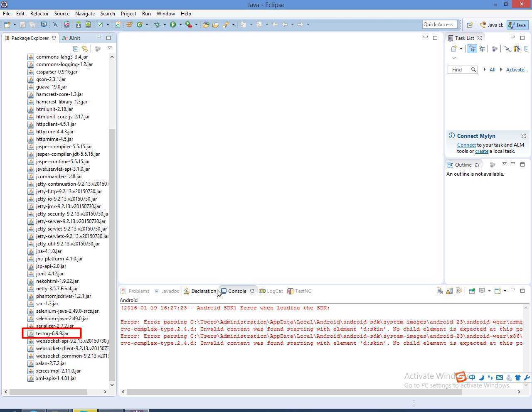532x412 pixels.
Task: Dismiss the Connect Mylyn notice
Action: (x=524, y=136)
